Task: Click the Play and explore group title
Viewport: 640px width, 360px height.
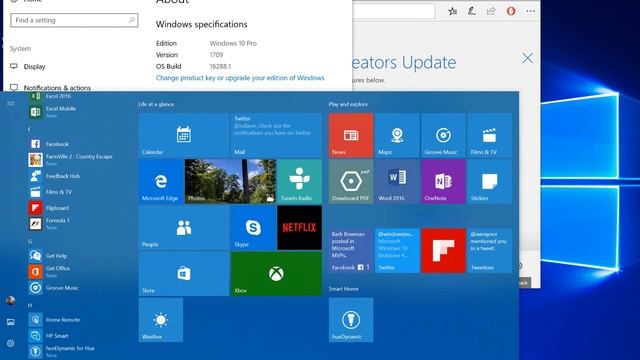Action: (x=348, y=104)
